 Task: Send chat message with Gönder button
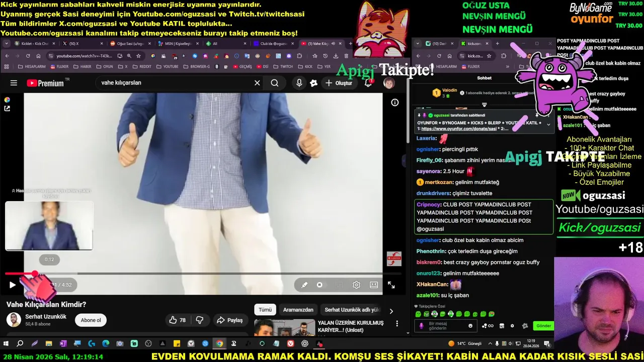(543, 325)
